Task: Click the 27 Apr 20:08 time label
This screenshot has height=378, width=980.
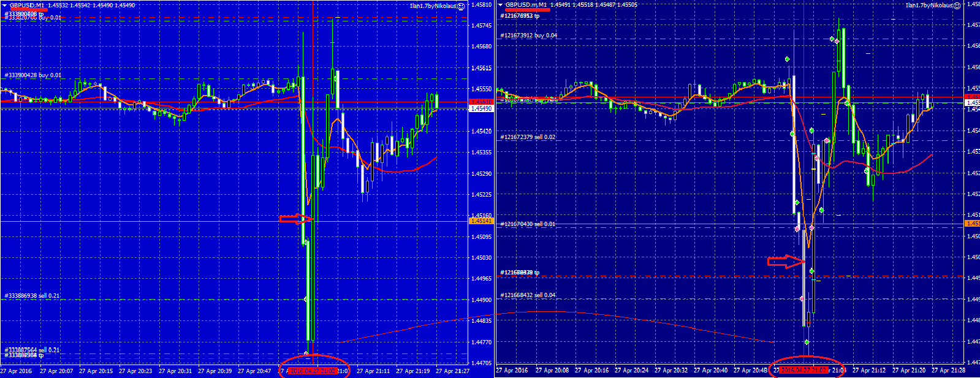Action: [x=552, y=371]
